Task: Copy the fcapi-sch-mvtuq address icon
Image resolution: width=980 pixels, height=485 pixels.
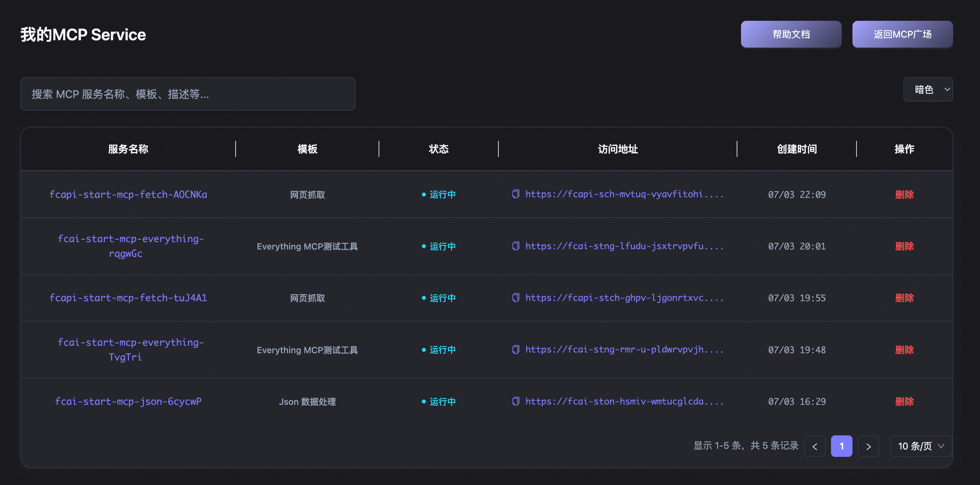Action: click(x=516, y=194)
